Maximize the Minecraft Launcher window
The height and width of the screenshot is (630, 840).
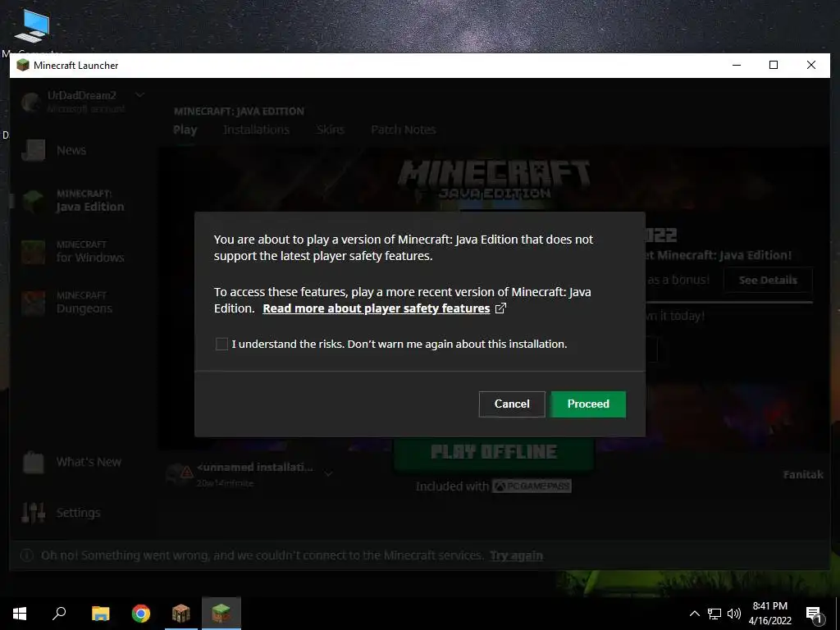click(774, 66)
